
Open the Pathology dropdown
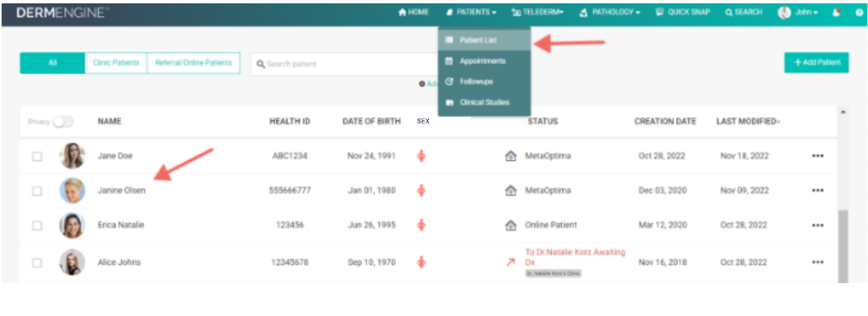(610, 12)
